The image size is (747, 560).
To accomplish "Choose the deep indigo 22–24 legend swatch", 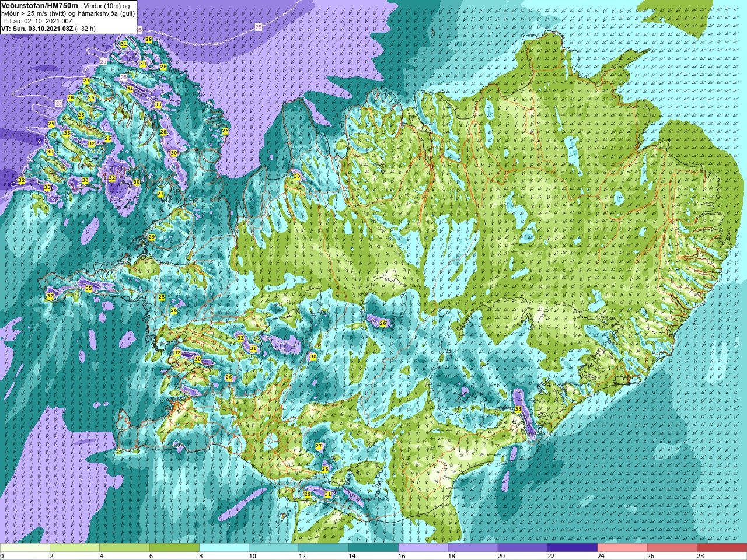I will pyautogui.click(x=572, y=548).
